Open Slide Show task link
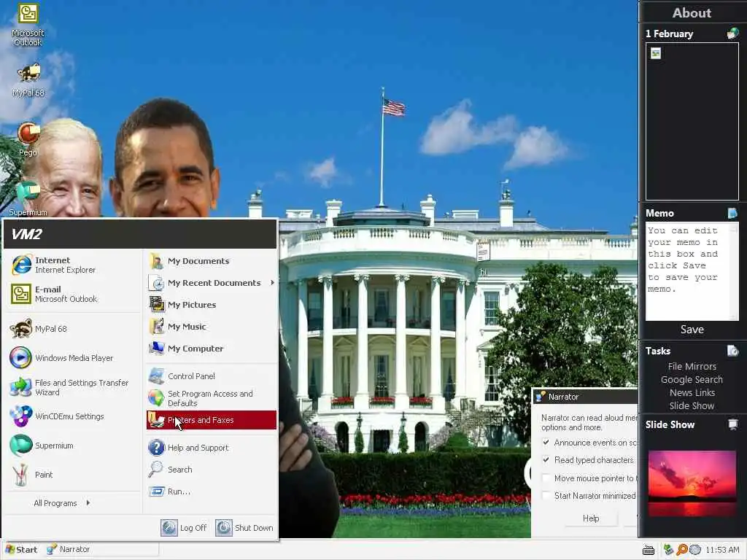The height and width of the screenshot is (560, 747). point(692,405)
